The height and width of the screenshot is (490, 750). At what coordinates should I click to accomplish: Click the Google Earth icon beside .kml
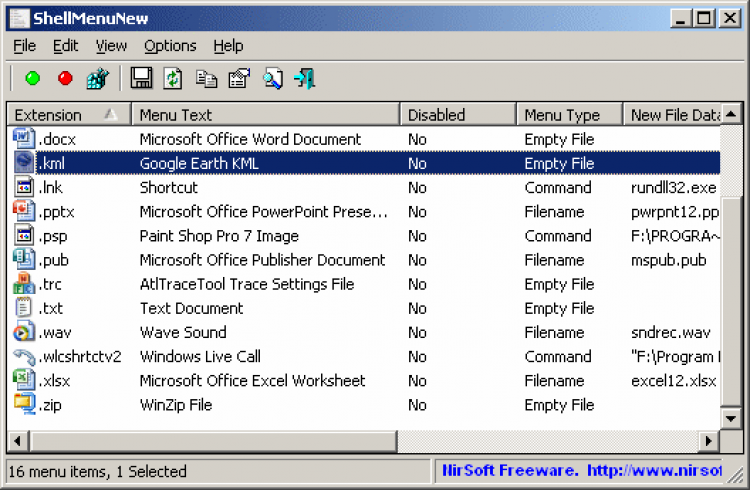pyautogui.click(x=23, y=163)
